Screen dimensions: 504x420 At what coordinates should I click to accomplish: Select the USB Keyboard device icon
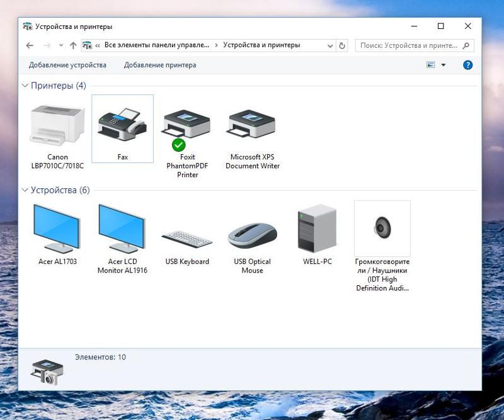(x=186, y=239)
